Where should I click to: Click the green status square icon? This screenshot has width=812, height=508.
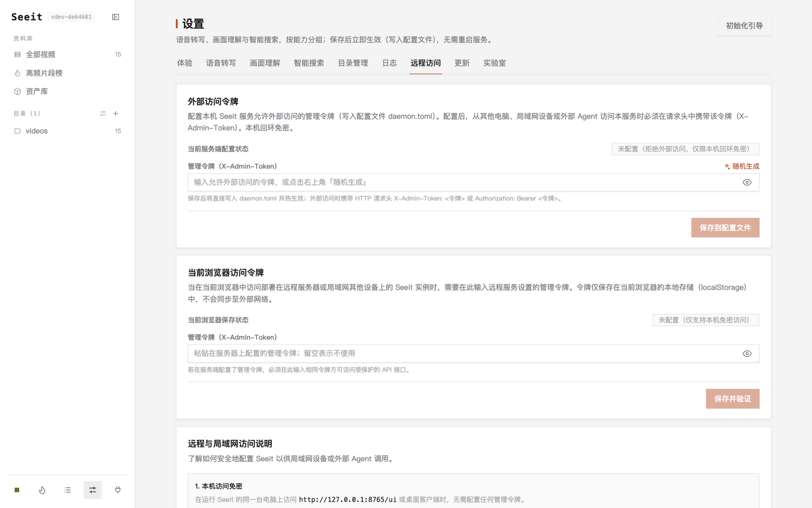pos(17,490)
